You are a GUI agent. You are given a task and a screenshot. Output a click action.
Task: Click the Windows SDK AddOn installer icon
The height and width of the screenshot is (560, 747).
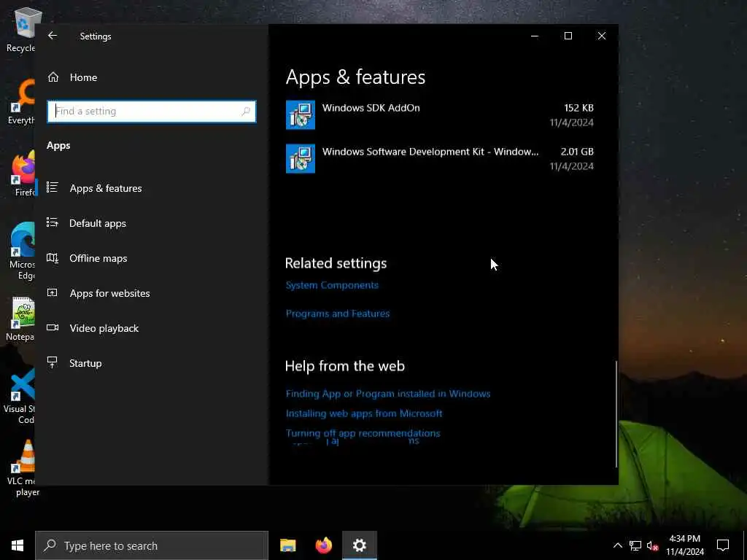click(301, 114)
